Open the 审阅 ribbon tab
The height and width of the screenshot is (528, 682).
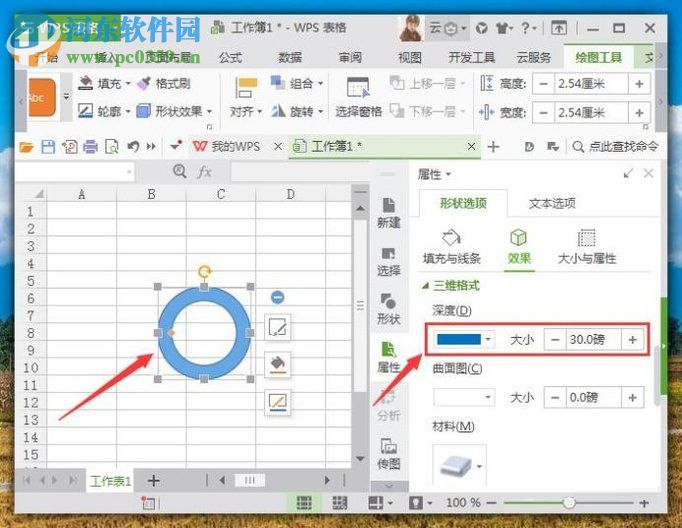(x=350, y=57)
